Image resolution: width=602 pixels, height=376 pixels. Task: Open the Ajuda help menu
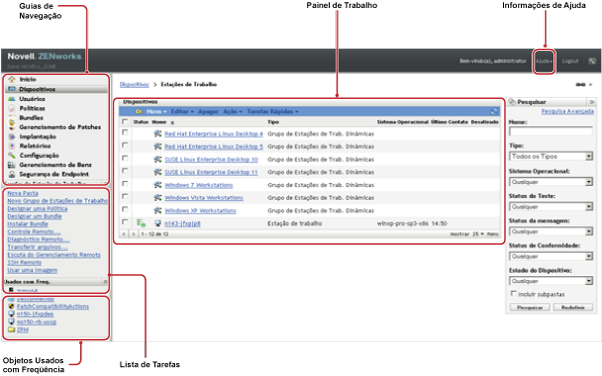(544, 61)
